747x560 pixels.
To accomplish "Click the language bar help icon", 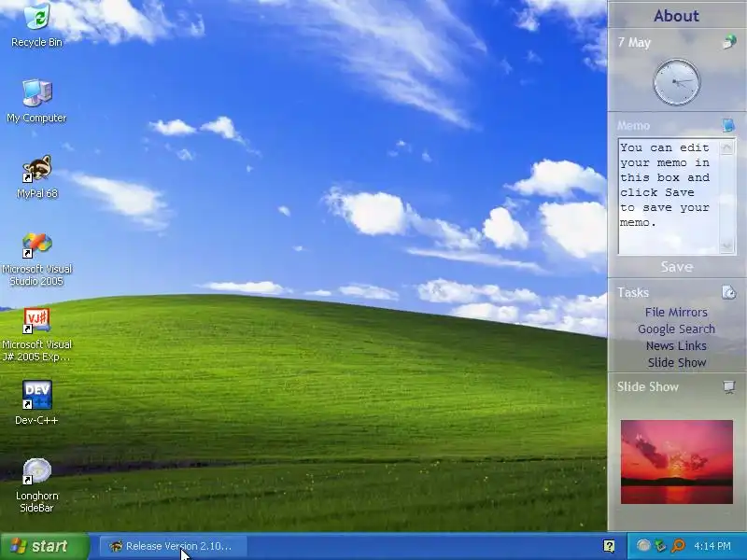I will coord(609,546).
